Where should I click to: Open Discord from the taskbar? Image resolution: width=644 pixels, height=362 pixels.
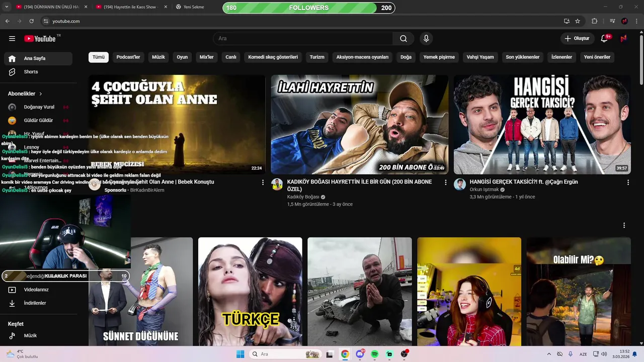pos(360,354)
